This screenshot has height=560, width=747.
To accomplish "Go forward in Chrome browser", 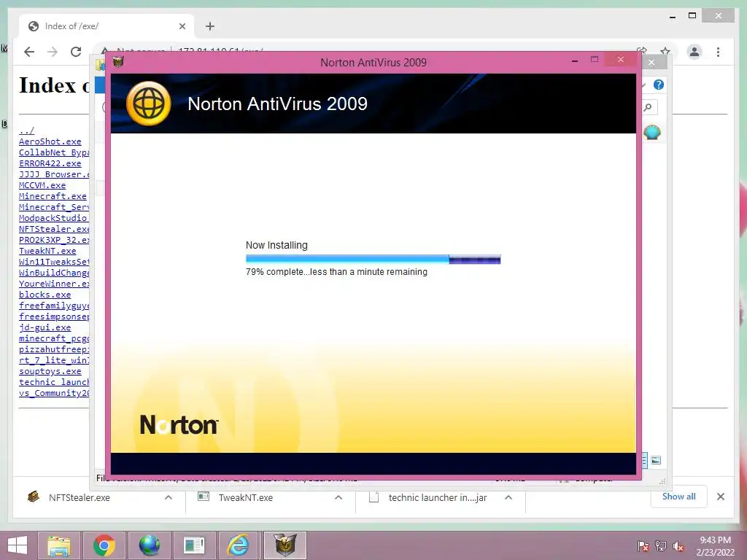I will [53, 52].
